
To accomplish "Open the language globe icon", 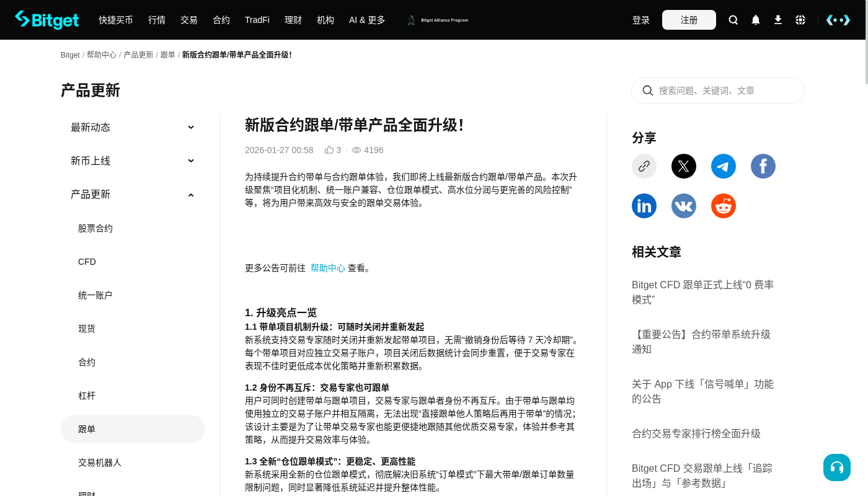I will pyautogui.click(x=800, y=20).
